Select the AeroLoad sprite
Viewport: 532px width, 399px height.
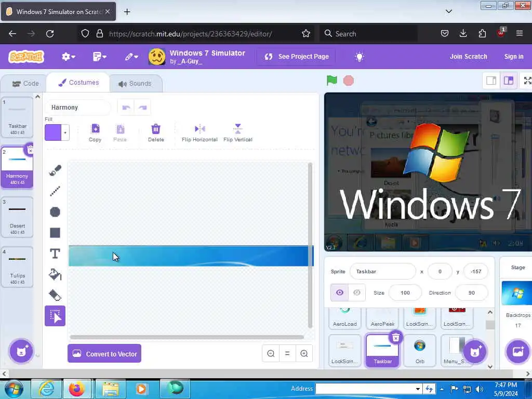[x=345, y=318]
